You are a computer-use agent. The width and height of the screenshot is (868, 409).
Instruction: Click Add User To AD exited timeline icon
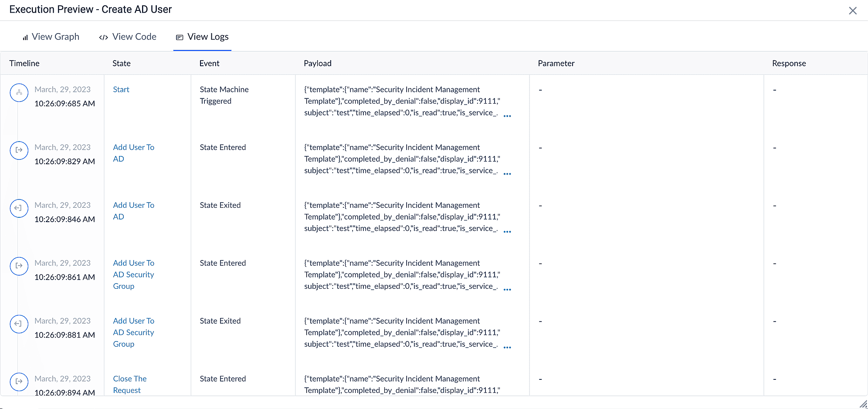click(19, 208)
